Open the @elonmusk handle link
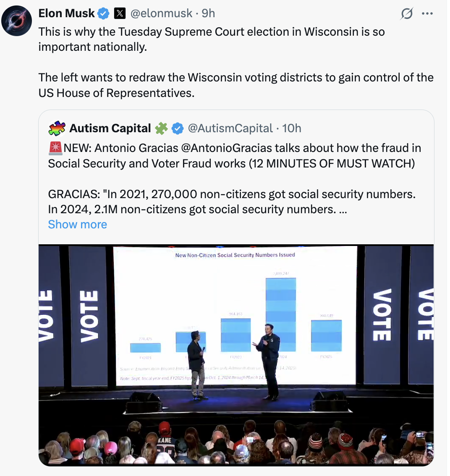Viewport: 450px width, 476px height. tap(161, 13)
